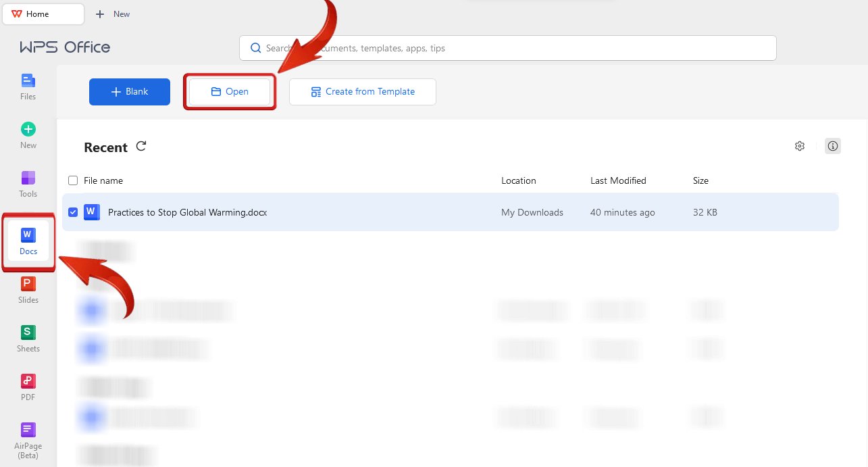Open AirPage (Beta) in the sidebar
Image resolution: width=868 pixels, height=467 pixels.
point(28,440)
